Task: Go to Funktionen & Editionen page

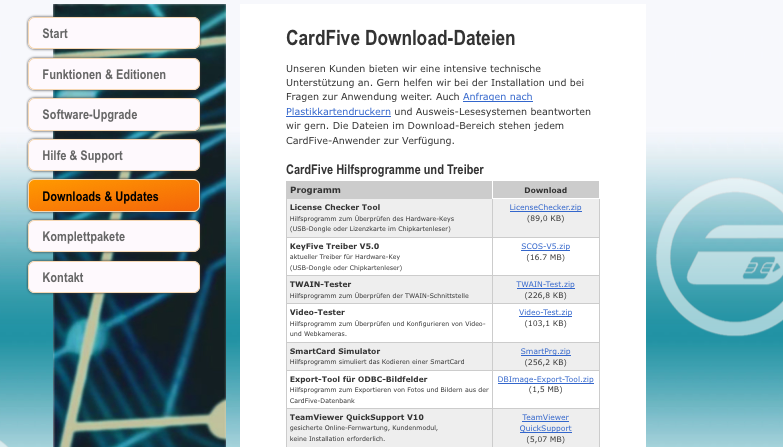Action: pos(114,74)
